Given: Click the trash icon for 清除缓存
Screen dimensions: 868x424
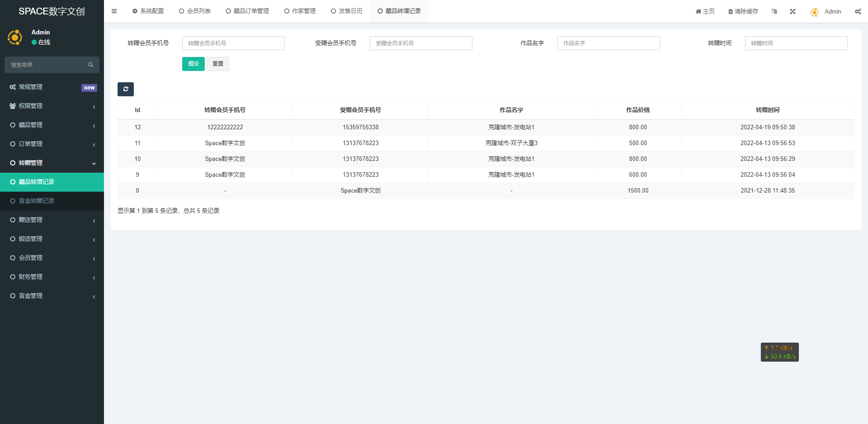Looking at the screenshot, I should pyautogui.click(x=730, y=12).
